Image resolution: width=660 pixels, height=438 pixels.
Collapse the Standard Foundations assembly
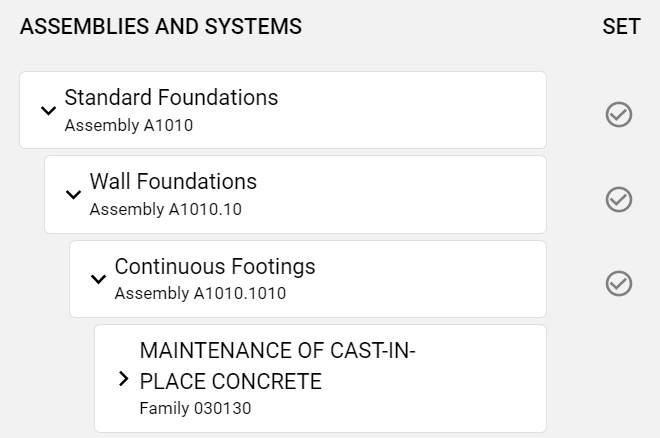pyautogui.click(x=48, y=110)
